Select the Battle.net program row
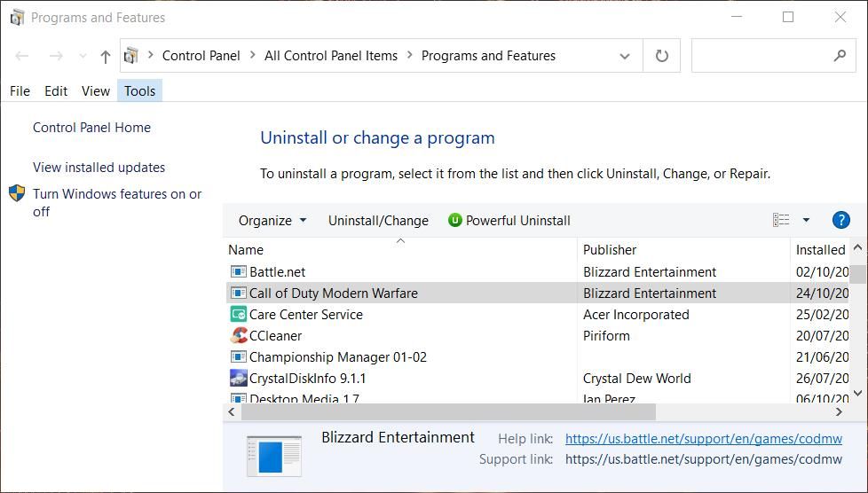This screenshot has height=493, width=868. coord(538,271)
